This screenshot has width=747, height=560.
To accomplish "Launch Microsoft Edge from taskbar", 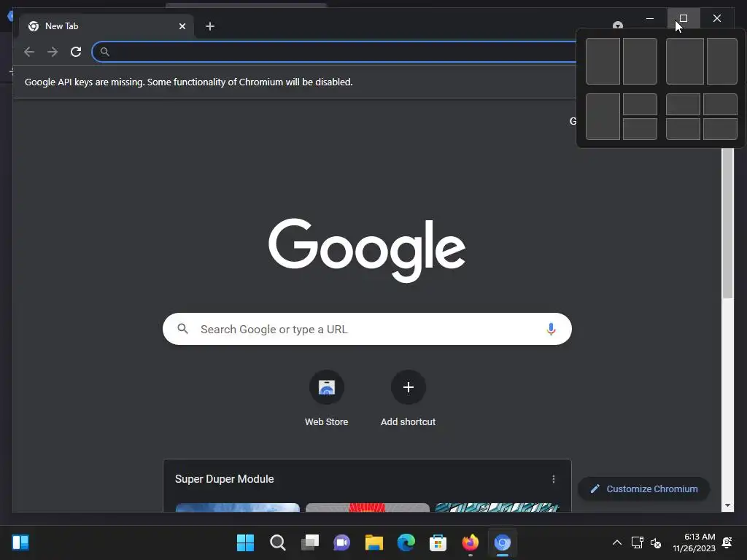I will tap(406, 542).
